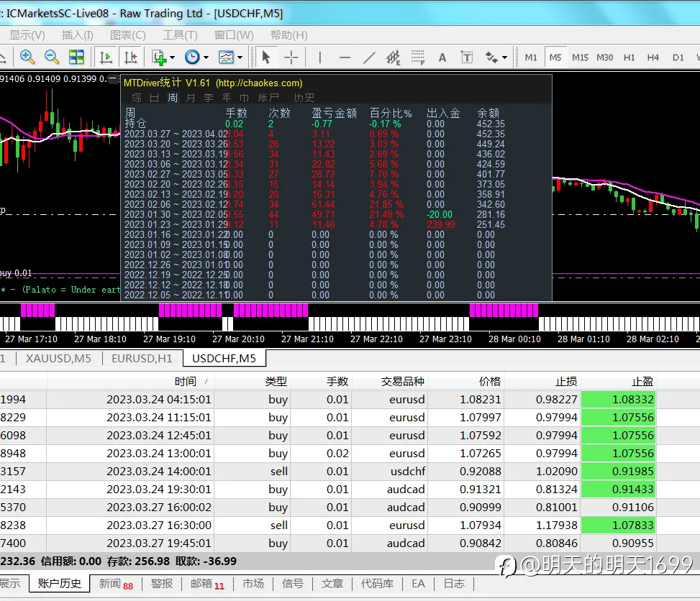Screen dimensions: 700x601
Task: Click the zoom out magnifier icon
Action: click(x=52, y=57)
